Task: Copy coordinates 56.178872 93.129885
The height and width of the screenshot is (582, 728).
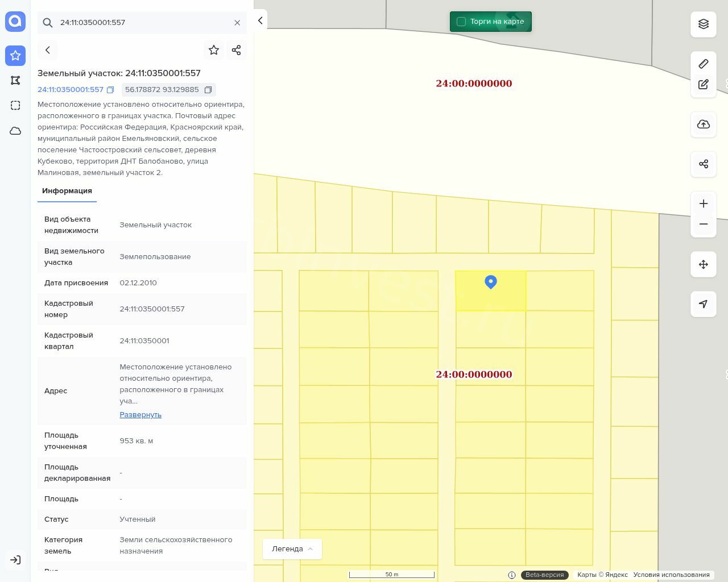Action: point(208,90)
